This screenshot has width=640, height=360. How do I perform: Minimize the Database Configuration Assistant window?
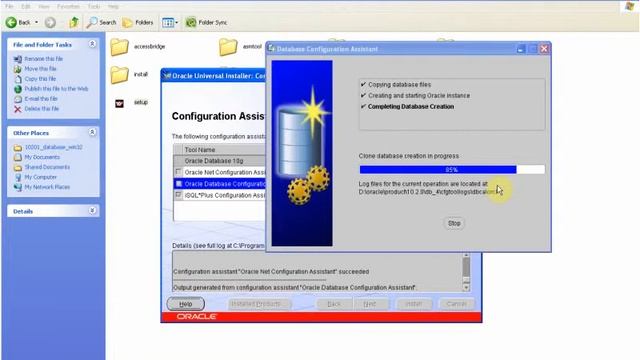click(x=520, y=49)
